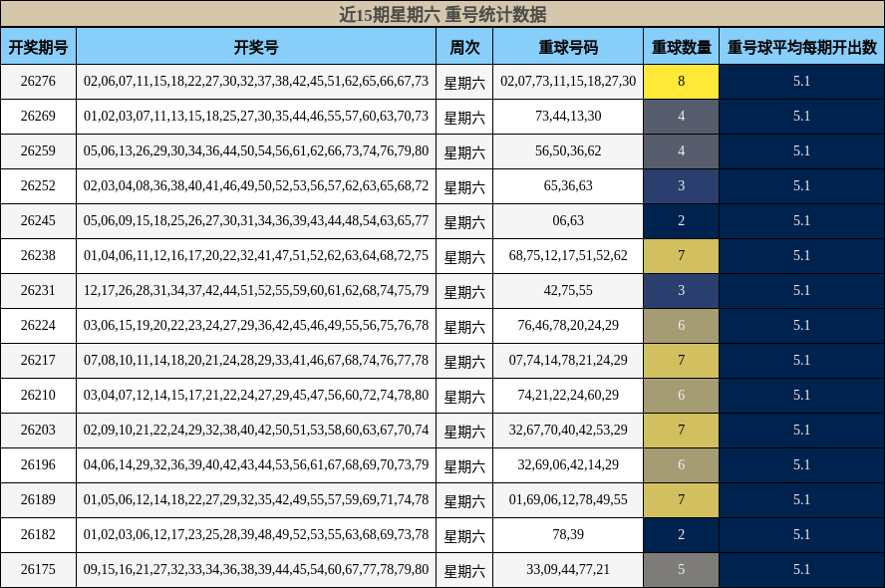Select draw period 26259
This screenshot has height=588, width=885.
click(x=39, y=151)
